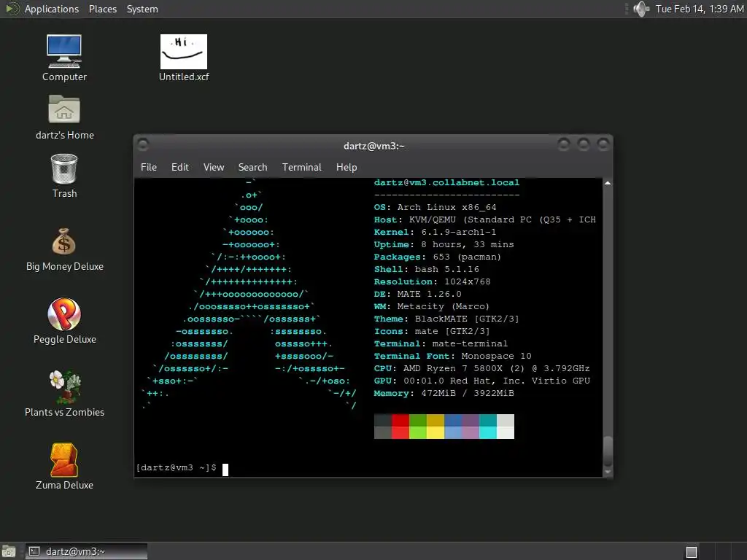The height and width of the screenshot is (560, 747).
Task: Click the terminal title 'dartz@vm3:~'
Action: click(374, 146)
